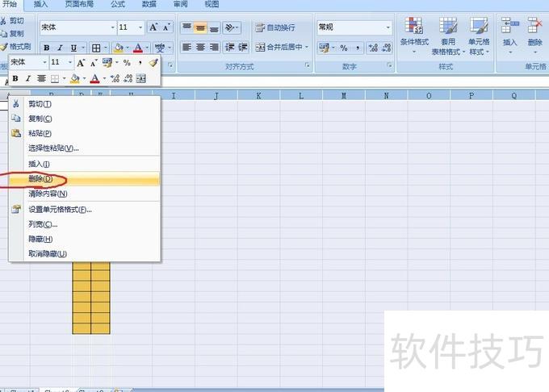Align text left in the ribbon
The height and width of the screenshot is (392, 549).
pyautogui.click(x=187, y=47)
